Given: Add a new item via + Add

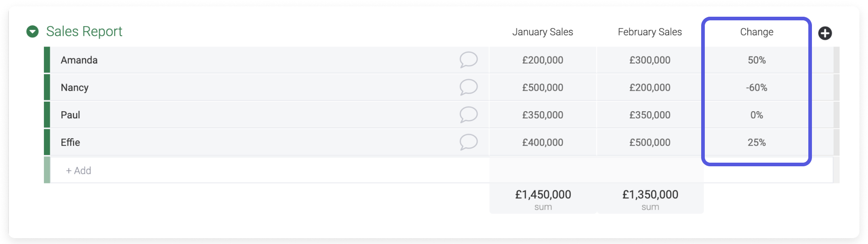Looking at the screenshot, I should coord(79,171).
